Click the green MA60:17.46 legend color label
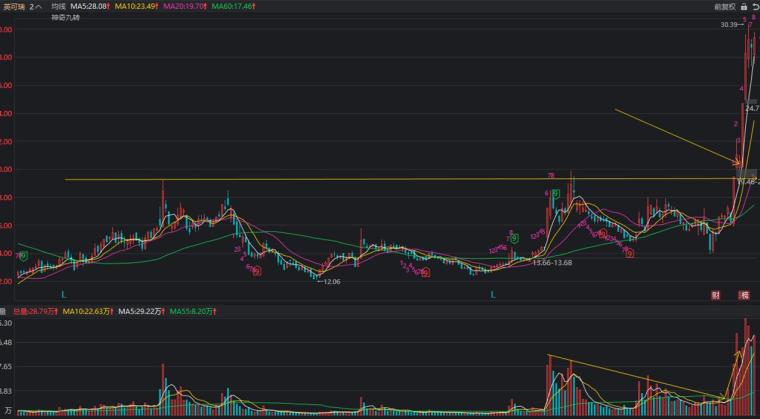Screen dimensions: 760x419 (x=234, y=7)
